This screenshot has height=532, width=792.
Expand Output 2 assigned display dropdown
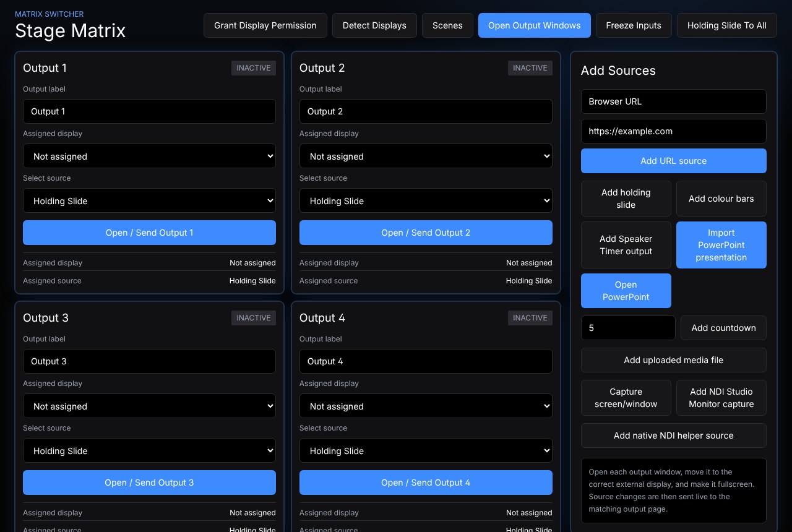[x=426, y=157]
